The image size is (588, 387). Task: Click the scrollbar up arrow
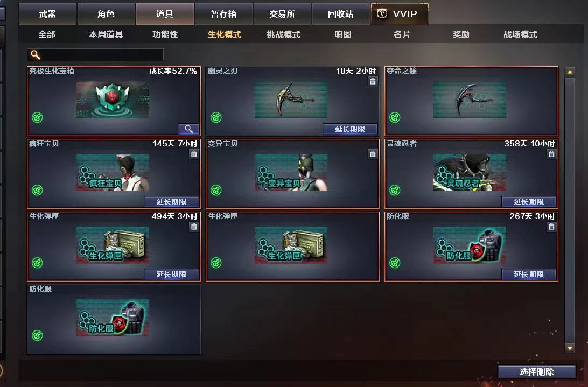tap(570, 72)
